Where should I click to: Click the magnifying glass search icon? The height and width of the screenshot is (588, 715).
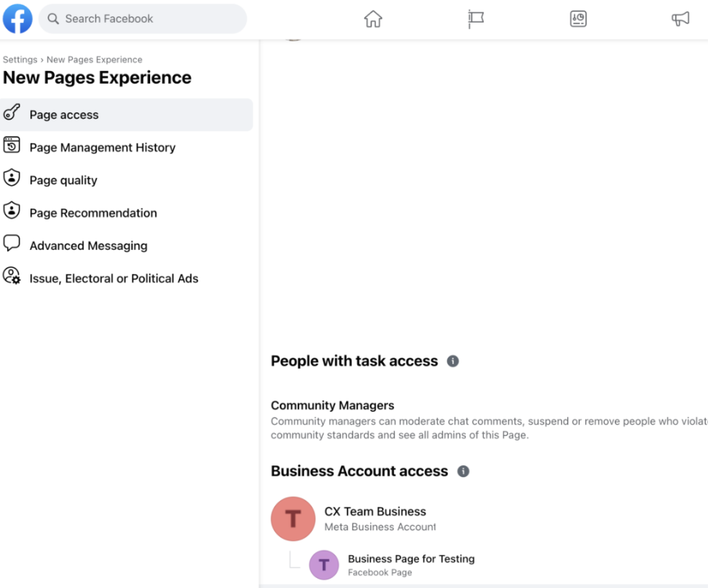tap(53, 19)
